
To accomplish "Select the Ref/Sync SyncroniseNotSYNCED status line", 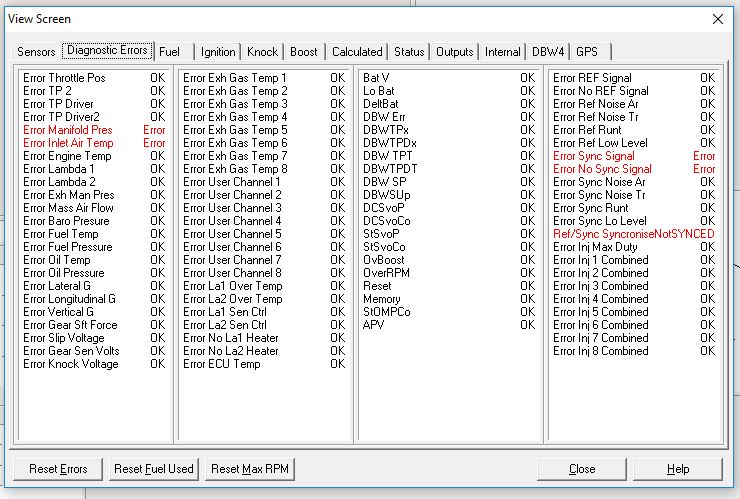I will click(634, 234).
